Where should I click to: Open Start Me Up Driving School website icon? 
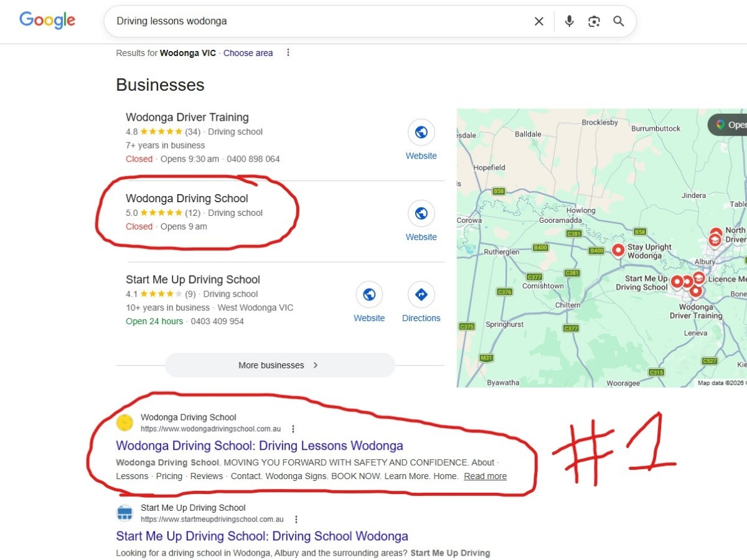(x=369, y=294)
